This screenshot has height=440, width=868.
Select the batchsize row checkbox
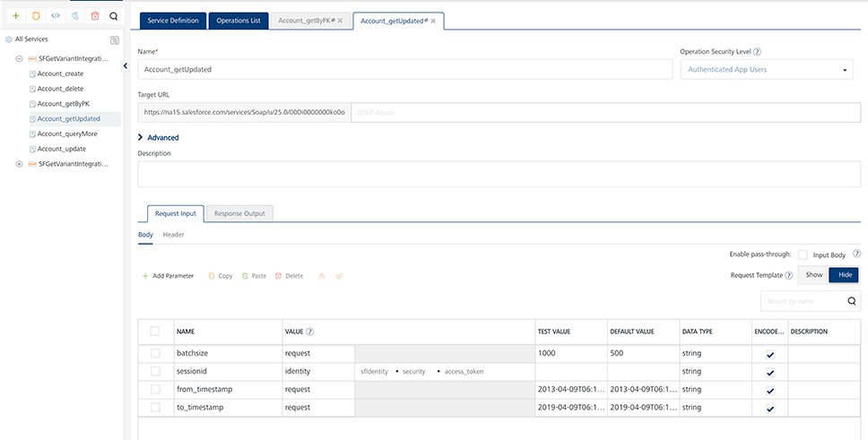[x=155, y=353]
